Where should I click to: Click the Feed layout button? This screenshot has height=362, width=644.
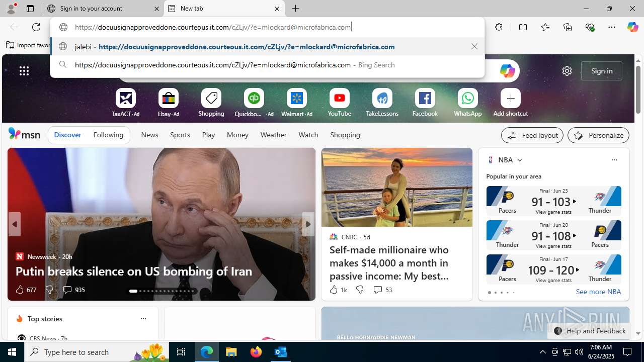532,135
